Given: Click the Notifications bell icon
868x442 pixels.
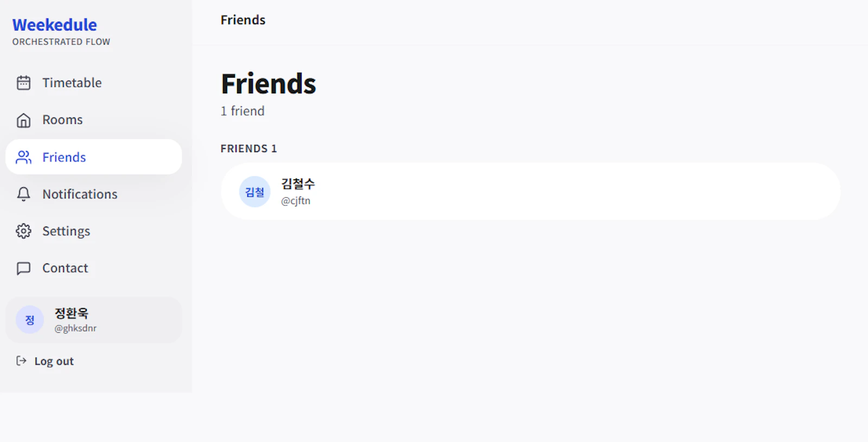Looking at the screenshot, I should [x=23, y=194].
